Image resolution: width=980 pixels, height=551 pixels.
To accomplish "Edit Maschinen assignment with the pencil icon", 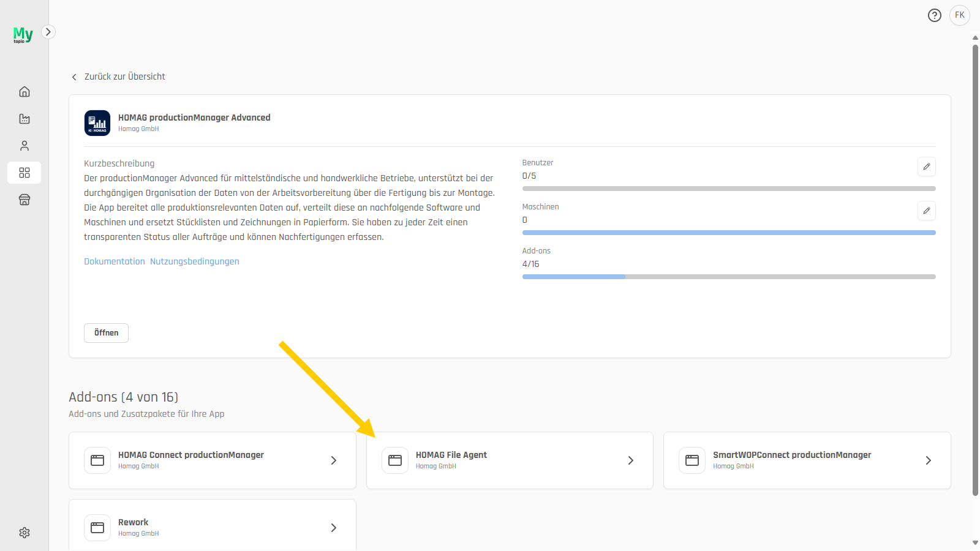I will point(927,211).
